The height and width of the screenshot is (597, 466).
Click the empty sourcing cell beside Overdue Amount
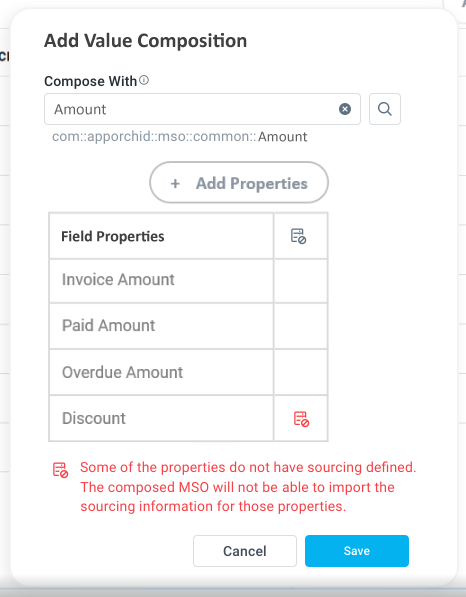point(301,372)
